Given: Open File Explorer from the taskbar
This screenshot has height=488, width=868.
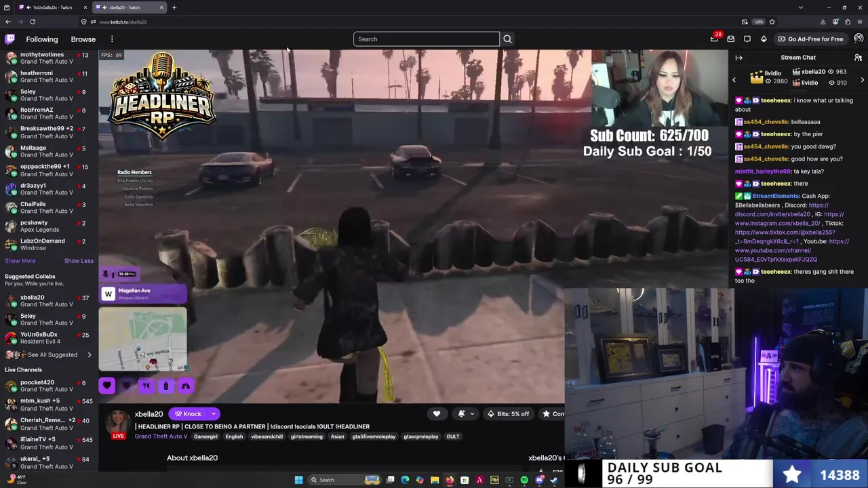Looking at the screenshot, I should click(435, 480).
